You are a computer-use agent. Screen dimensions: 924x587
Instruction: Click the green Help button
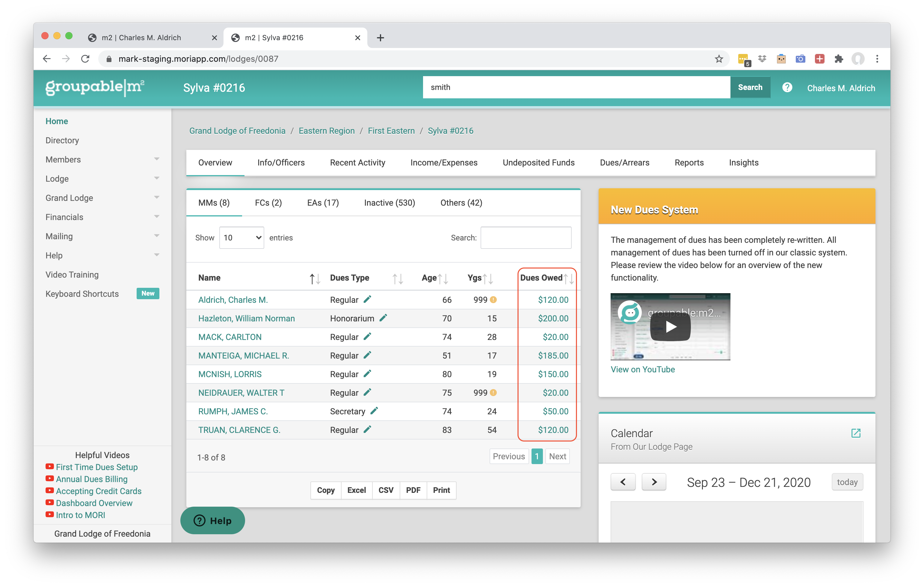tap(213, 520)
